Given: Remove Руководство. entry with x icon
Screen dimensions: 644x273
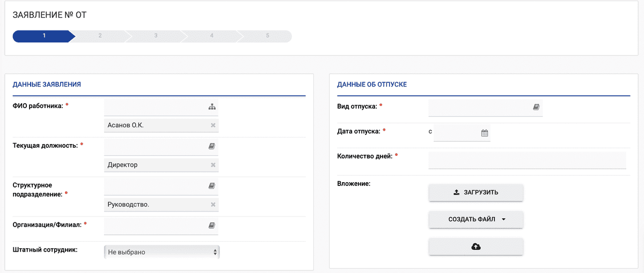Looking at the screenshot, I should pos(213,205).
